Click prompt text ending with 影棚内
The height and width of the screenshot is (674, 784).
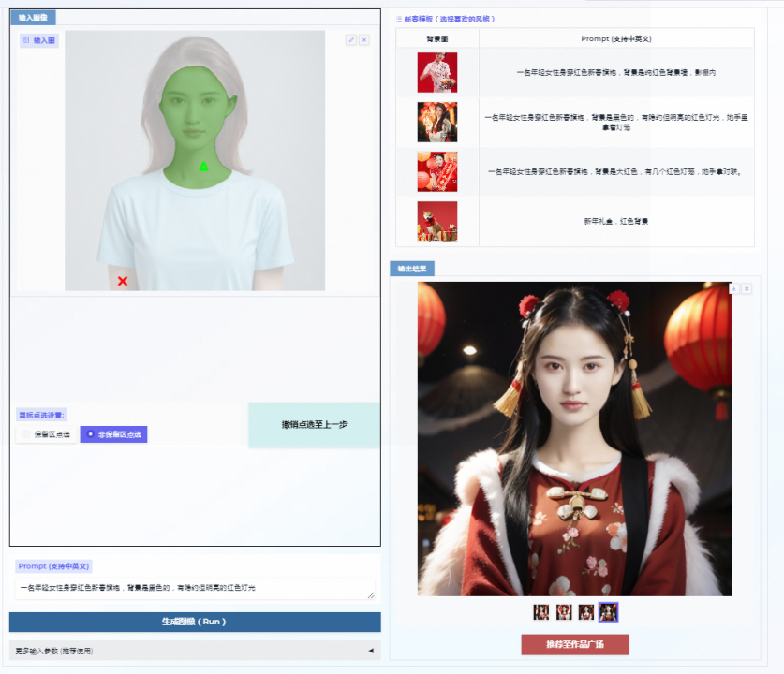coord(616,72)
